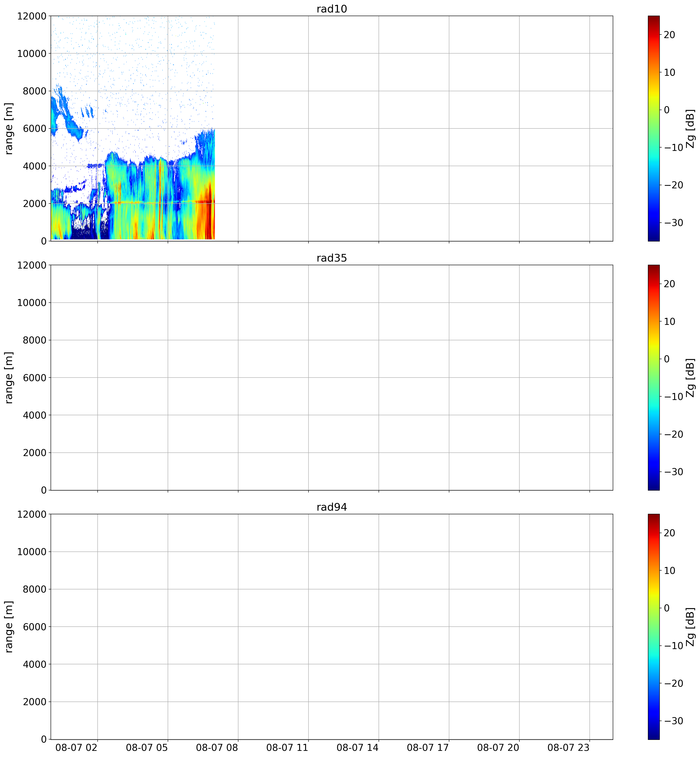The image size is (700, 757).
Task: Click the rad94 range [m] axis label
Action: (x=9, y=626)
